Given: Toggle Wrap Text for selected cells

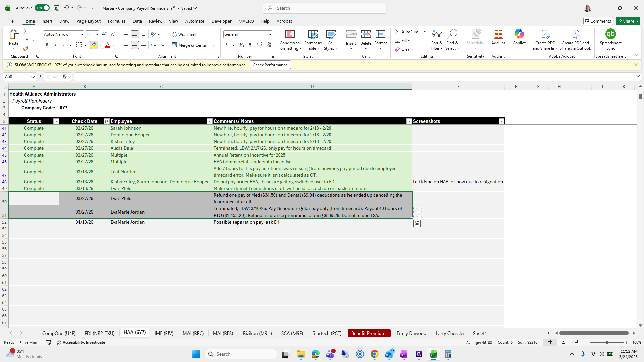Looking at the screenshot, I should point(184,34).
